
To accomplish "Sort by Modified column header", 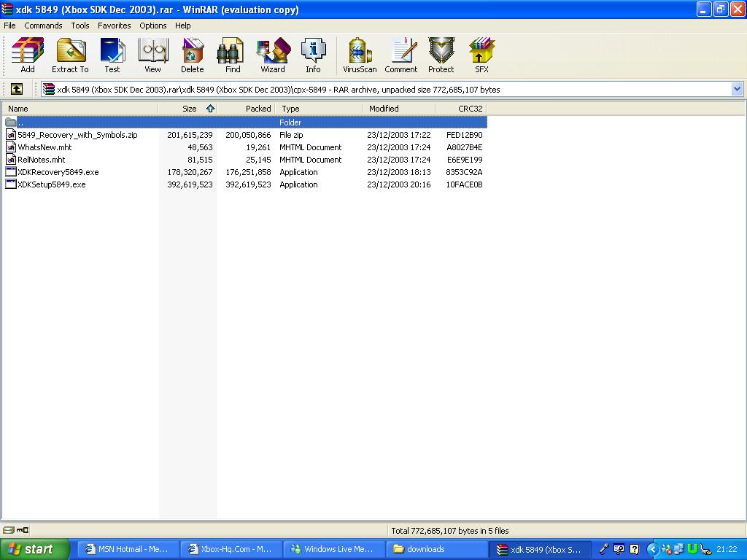I will [x=399, y=109].
